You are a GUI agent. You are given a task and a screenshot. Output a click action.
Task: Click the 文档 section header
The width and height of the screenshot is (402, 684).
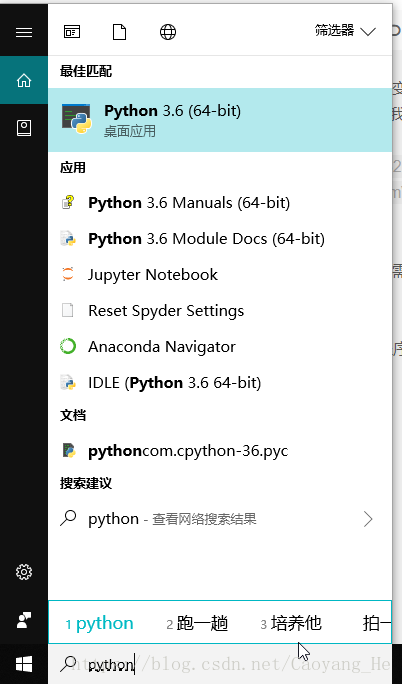(73, 415)
